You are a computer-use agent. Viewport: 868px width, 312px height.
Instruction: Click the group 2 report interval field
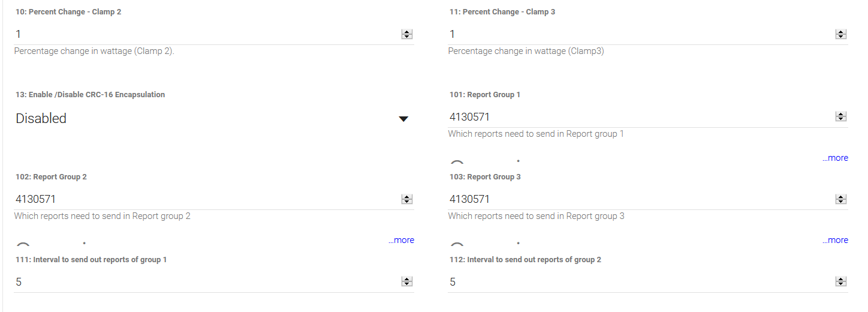click(638, 282)
